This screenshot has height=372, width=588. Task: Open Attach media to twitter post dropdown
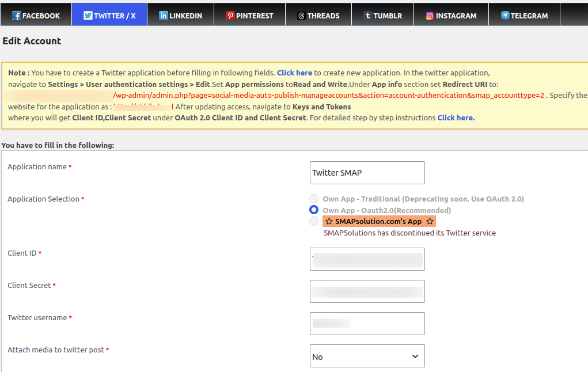click(x=367, y=356)
